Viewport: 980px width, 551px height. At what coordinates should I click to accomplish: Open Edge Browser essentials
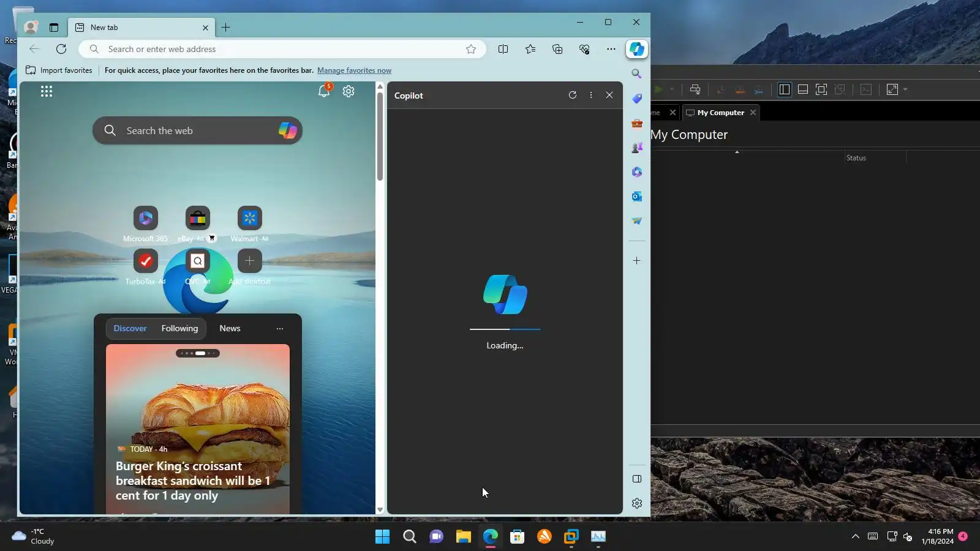584,49
